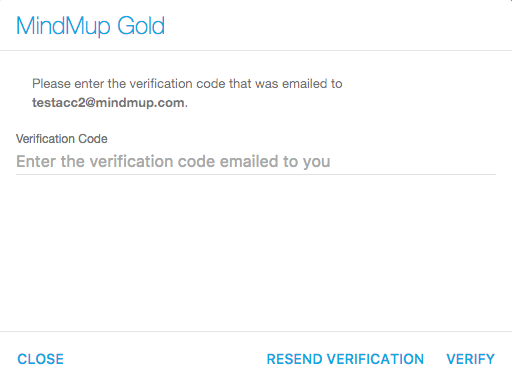Image resolution: width=512 pixels, height=383 pixels.
Task: Click the underline of the code input
Action: point(256,174)
